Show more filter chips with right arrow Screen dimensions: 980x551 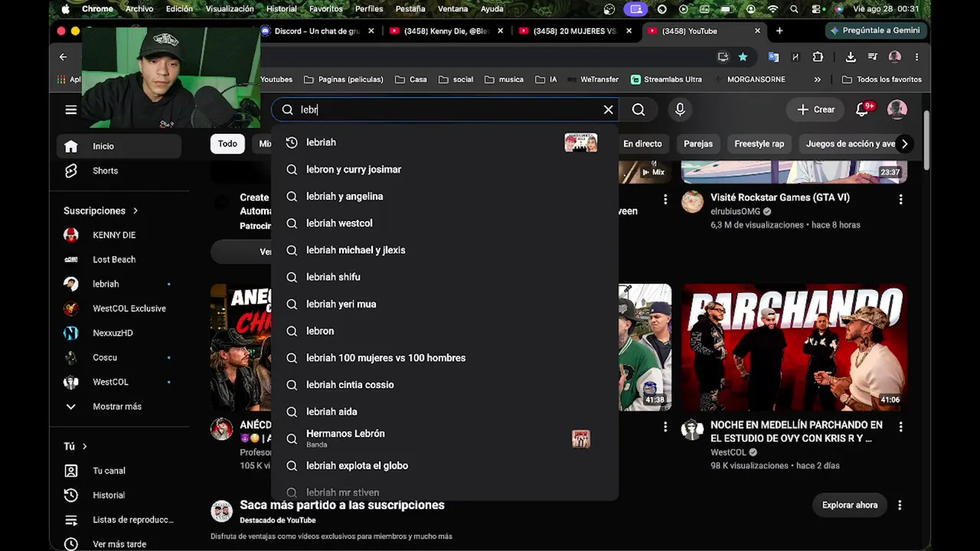click(904, 144)
